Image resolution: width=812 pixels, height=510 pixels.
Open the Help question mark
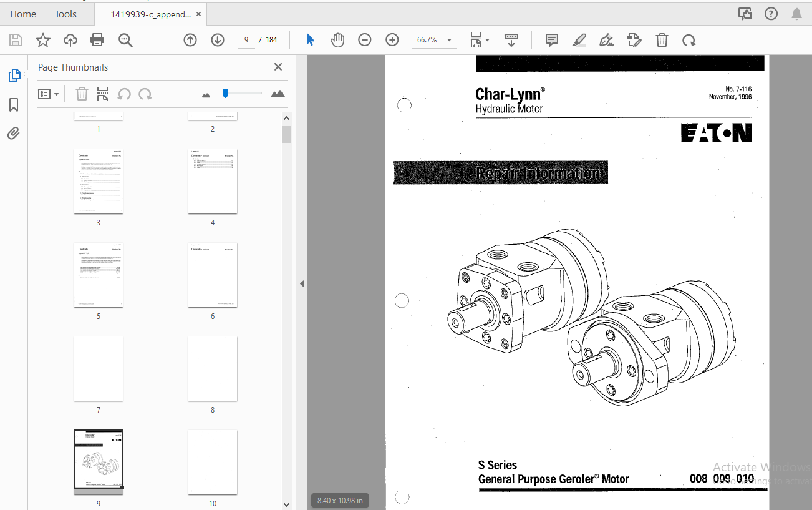click(x=771, y=14)
